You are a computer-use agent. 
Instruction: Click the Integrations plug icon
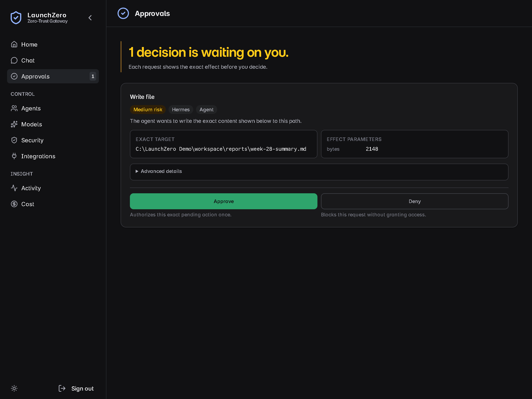(x=14, y=156)
